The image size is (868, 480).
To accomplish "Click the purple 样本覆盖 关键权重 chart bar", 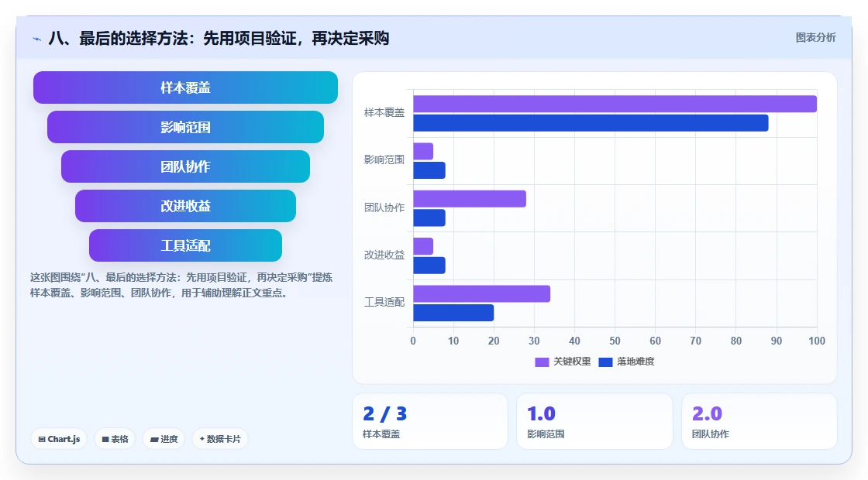I will 615,104.
